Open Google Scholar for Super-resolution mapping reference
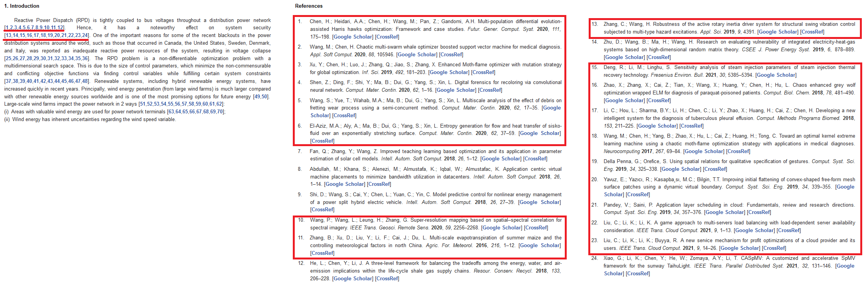 coord(502,228)
